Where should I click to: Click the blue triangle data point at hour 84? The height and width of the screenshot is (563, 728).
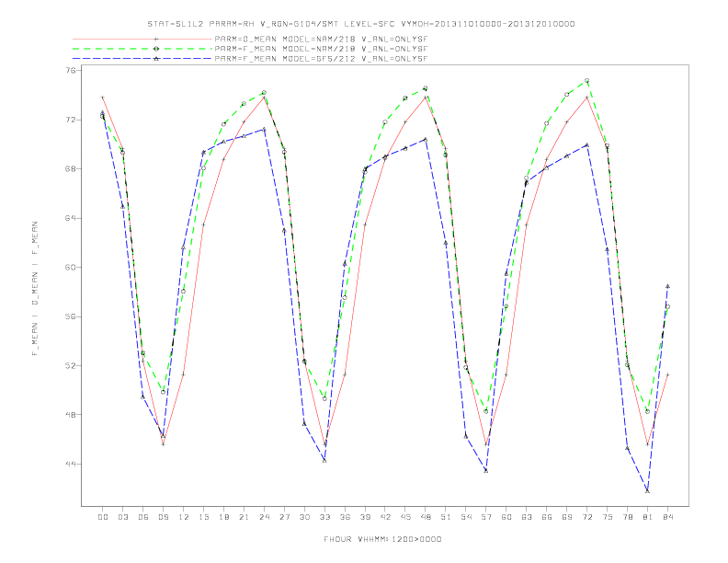[x=667, y=286]
